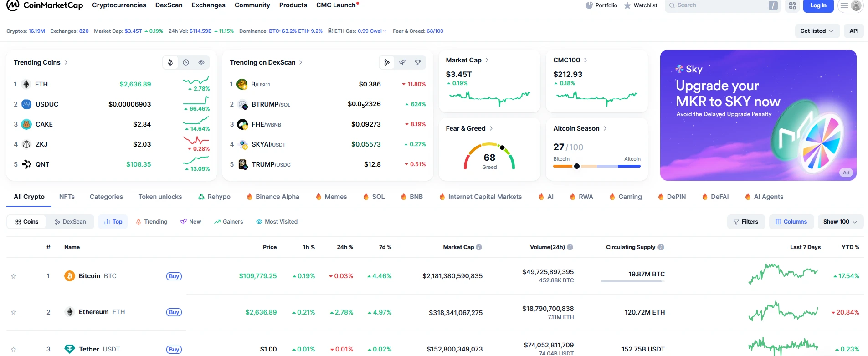Open the Exchanges menu item
The height and width of the screenshot is (356, 868).
[208, 5]
